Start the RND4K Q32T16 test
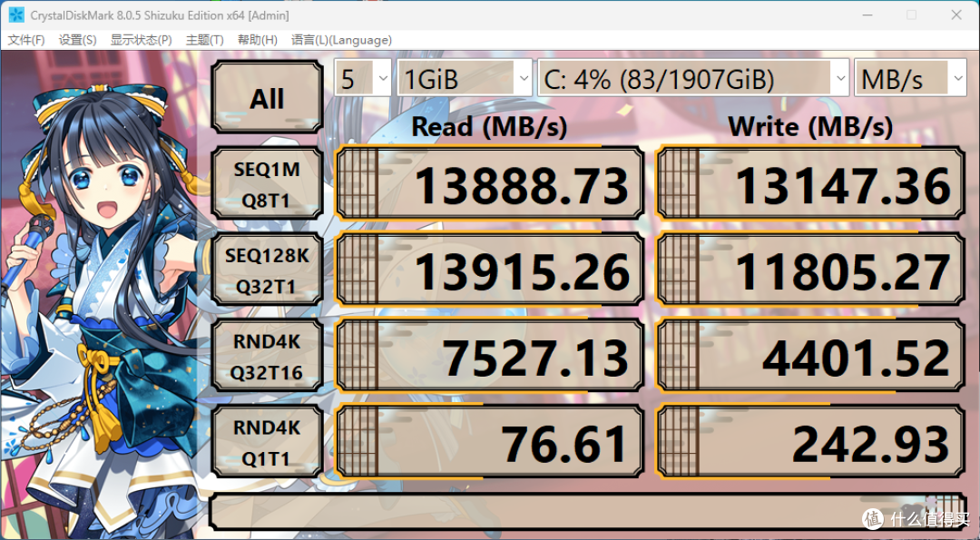Image resolution: width=980 pixels, height=540 pixels. 267,357
